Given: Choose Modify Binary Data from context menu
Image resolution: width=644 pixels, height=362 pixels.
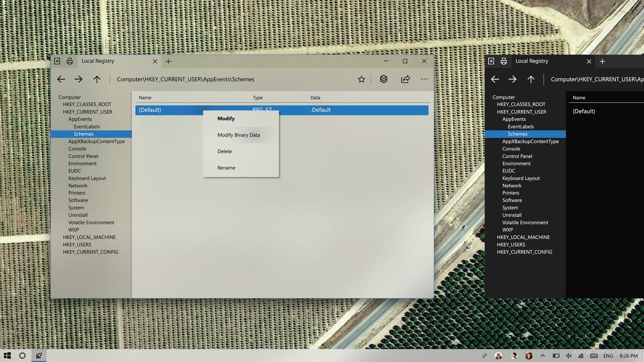Looking at the screenshot, I should coord(241,135).
